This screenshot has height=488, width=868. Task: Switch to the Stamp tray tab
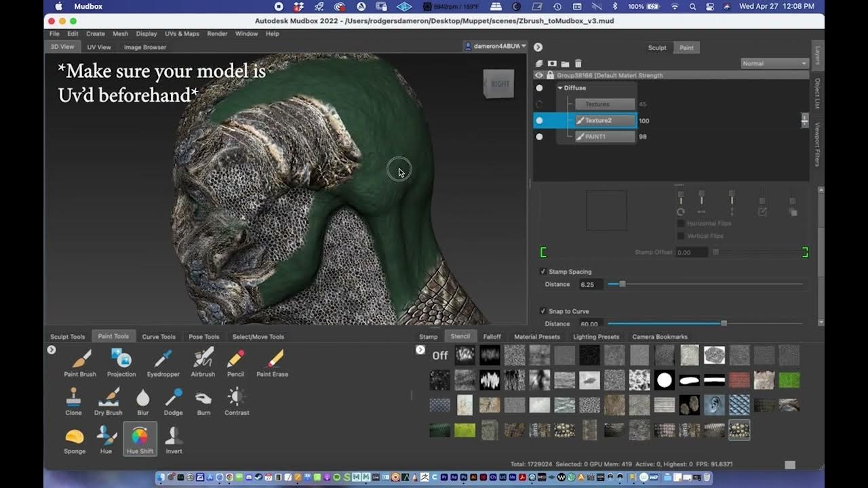click(x=429, y=337)
